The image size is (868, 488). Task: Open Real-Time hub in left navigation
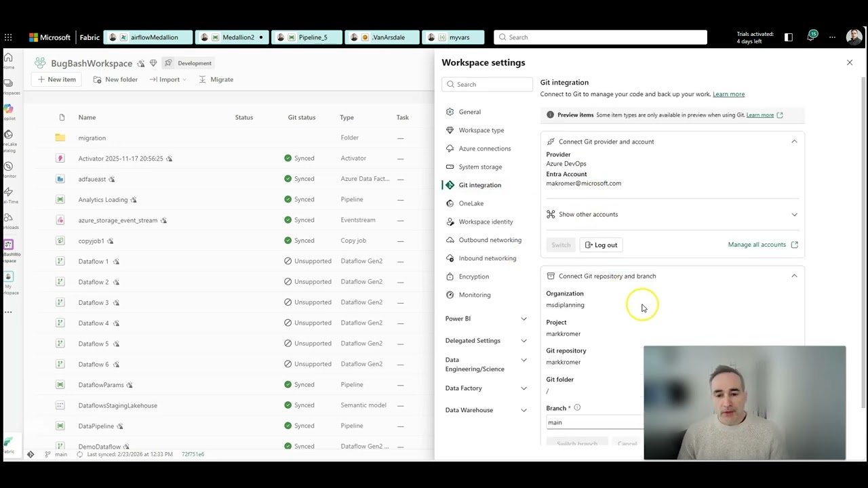(x=8, y=195)
